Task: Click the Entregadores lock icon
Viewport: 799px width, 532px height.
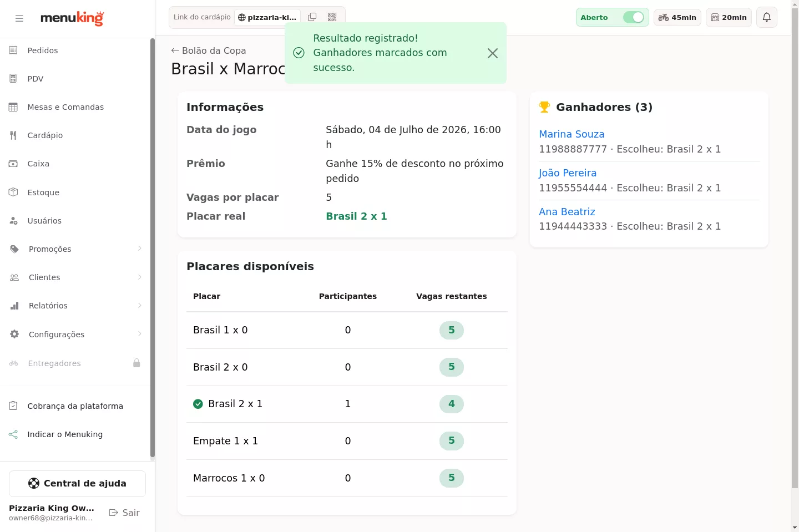Action: click(x=136, y=363)
